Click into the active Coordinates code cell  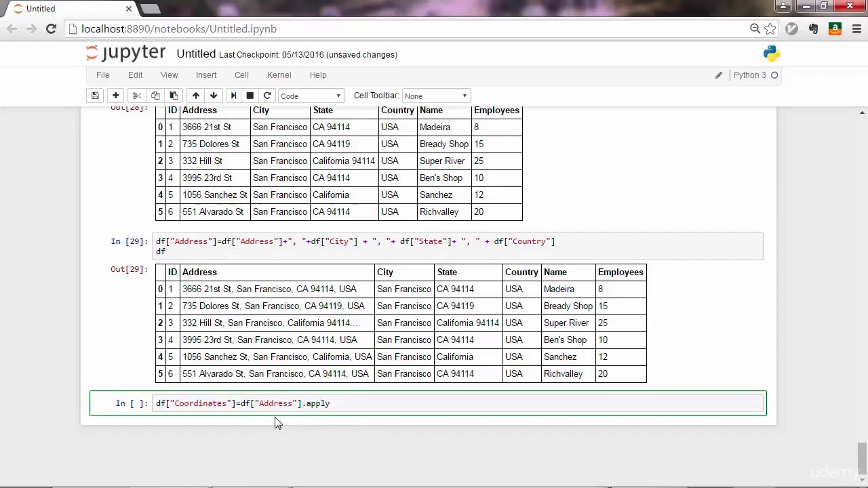(x=458, y=403)
